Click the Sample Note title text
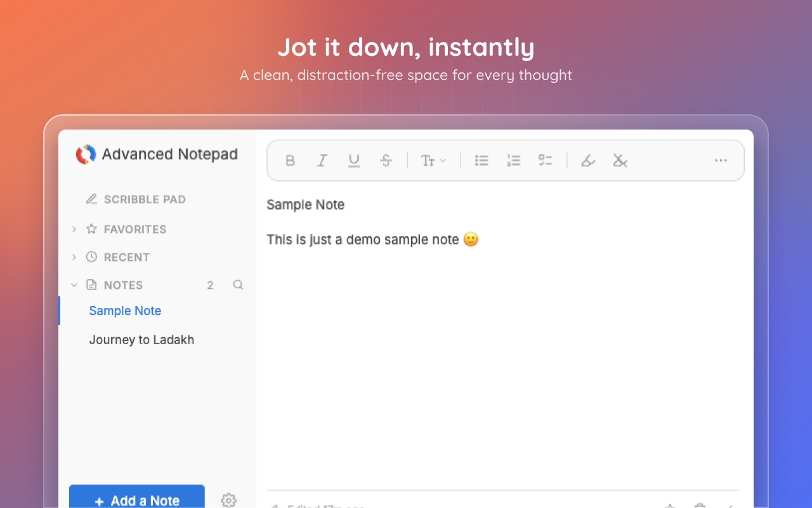Image resolution: width=812 pixels, height=508 pixels. [306, 204]
